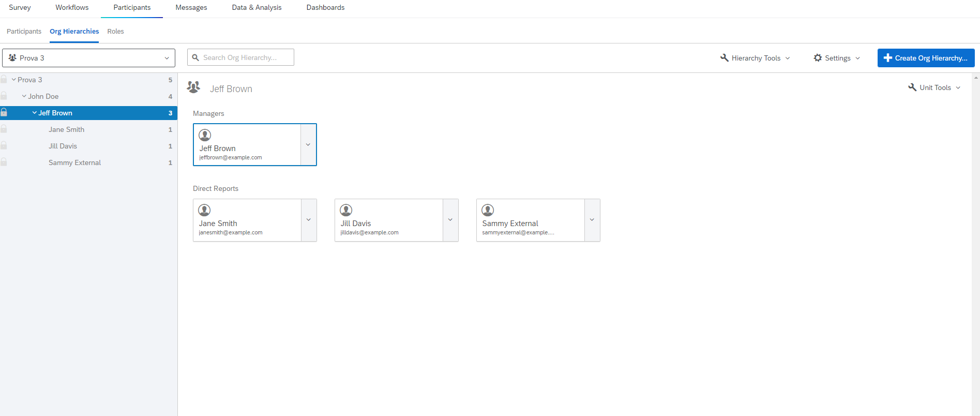This screenshot has width=980, height=416.
Task: Switch to the Workflows tab
Action: pyautogui.click(x=72, y=8)
